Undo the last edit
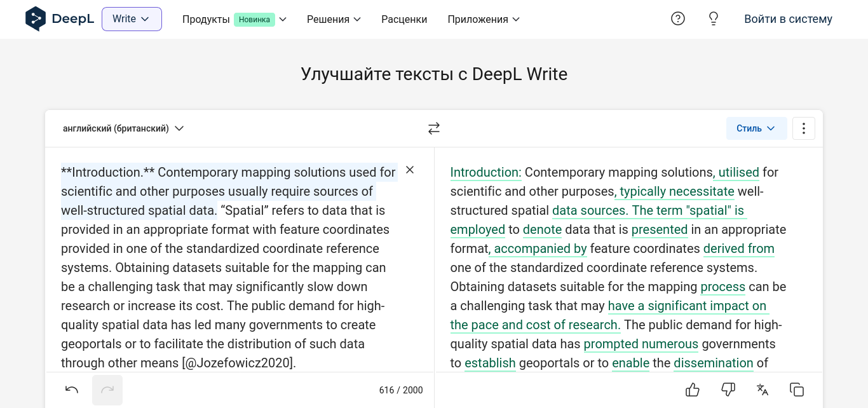This screenshot has width=868, height=408. 72,390
